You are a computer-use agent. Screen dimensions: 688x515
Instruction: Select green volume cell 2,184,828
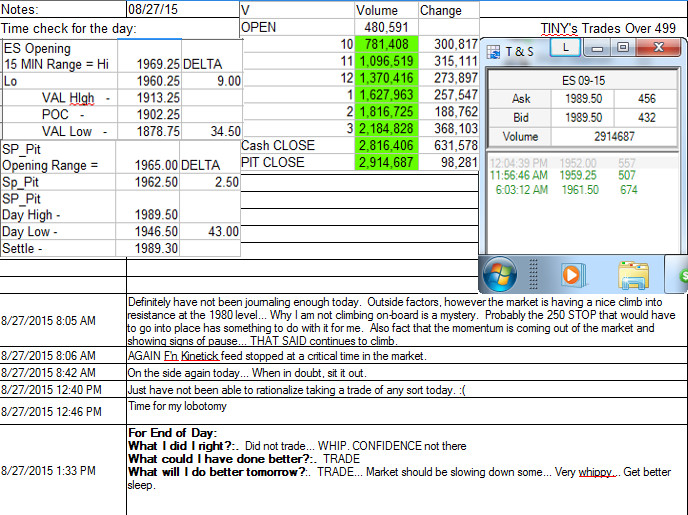click(386, 129)
